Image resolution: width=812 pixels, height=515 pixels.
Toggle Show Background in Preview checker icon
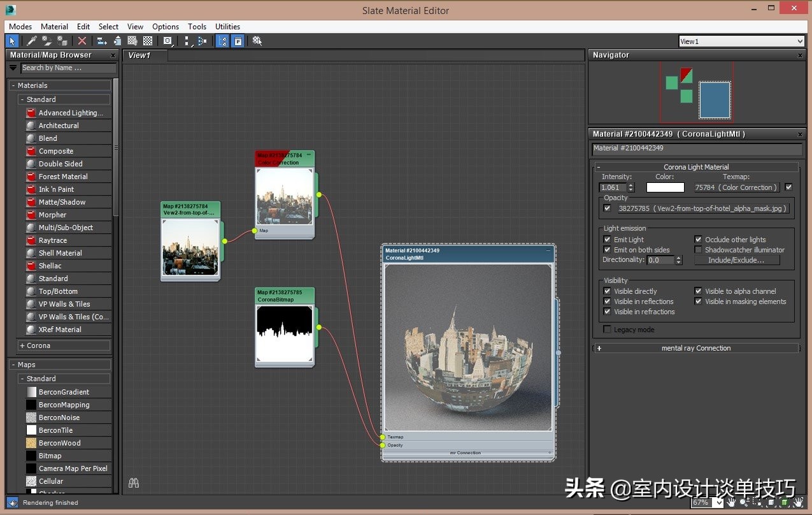tap(148, 41)
